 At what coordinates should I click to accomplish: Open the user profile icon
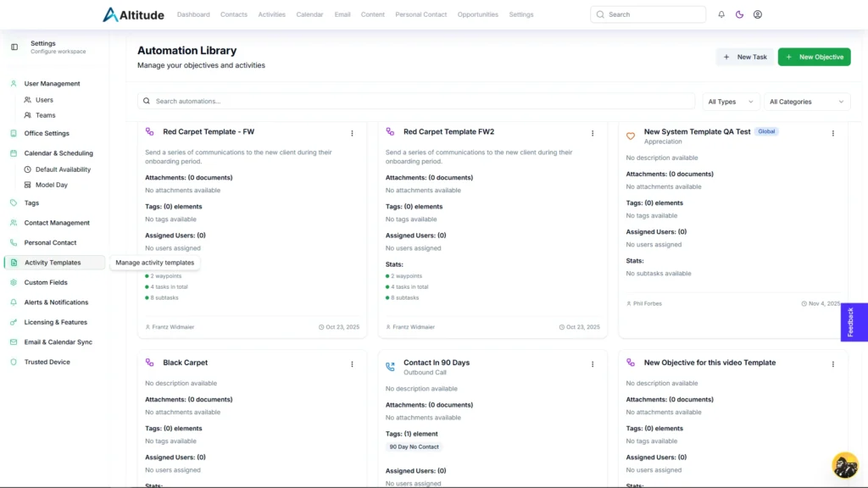pyautogui.click(x=758, y=14)
